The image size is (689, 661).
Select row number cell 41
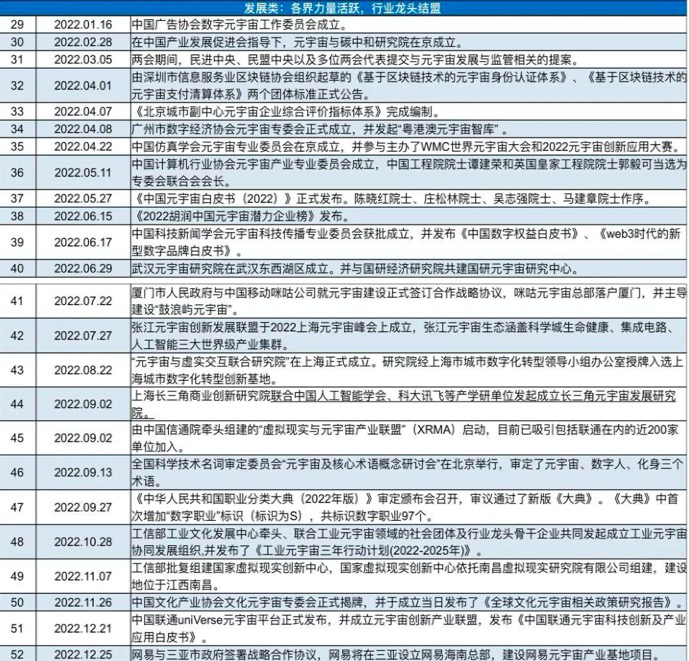tap(17, 301)
